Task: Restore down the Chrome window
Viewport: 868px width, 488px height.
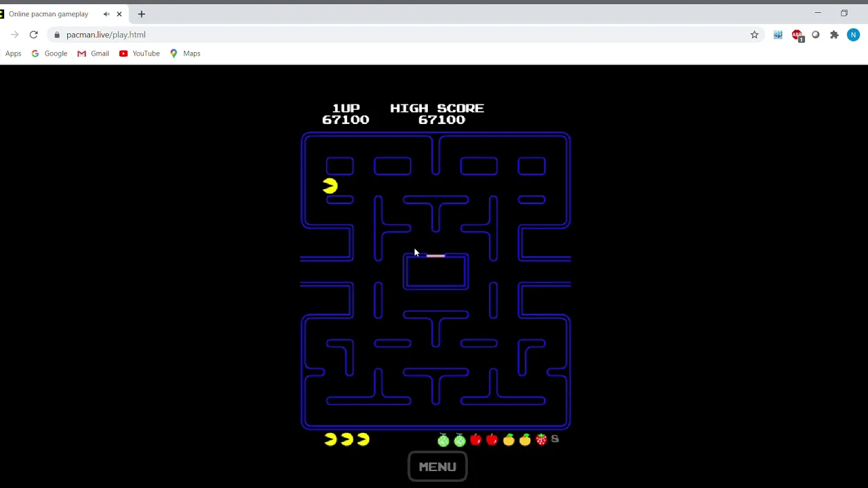Action: click(844, 14)
